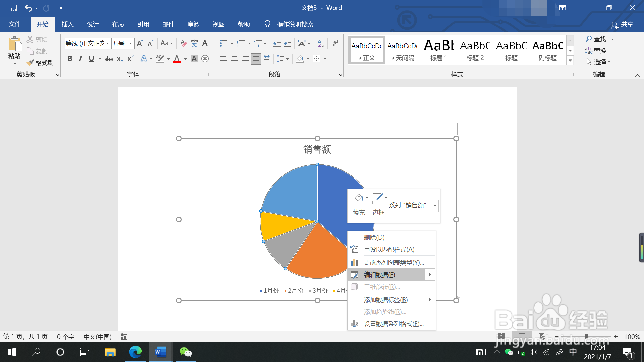
Task: Click the red font color swatch
Action: pos(177,59)
